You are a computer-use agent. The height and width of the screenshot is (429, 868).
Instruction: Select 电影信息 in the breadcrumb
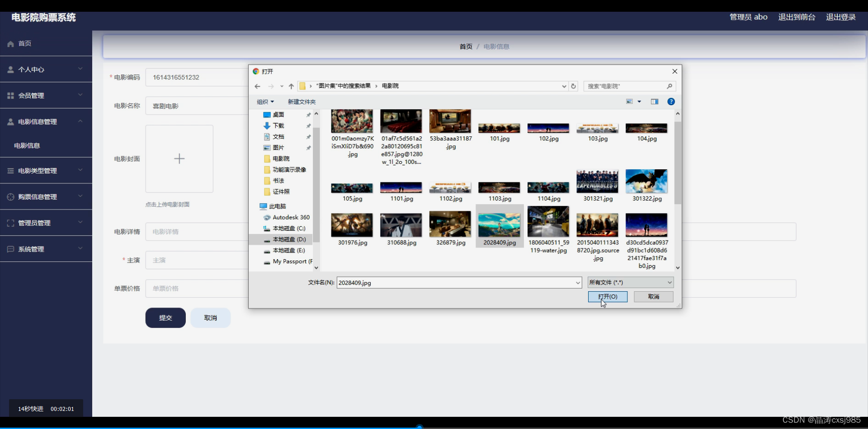click(x=496, y=46)
